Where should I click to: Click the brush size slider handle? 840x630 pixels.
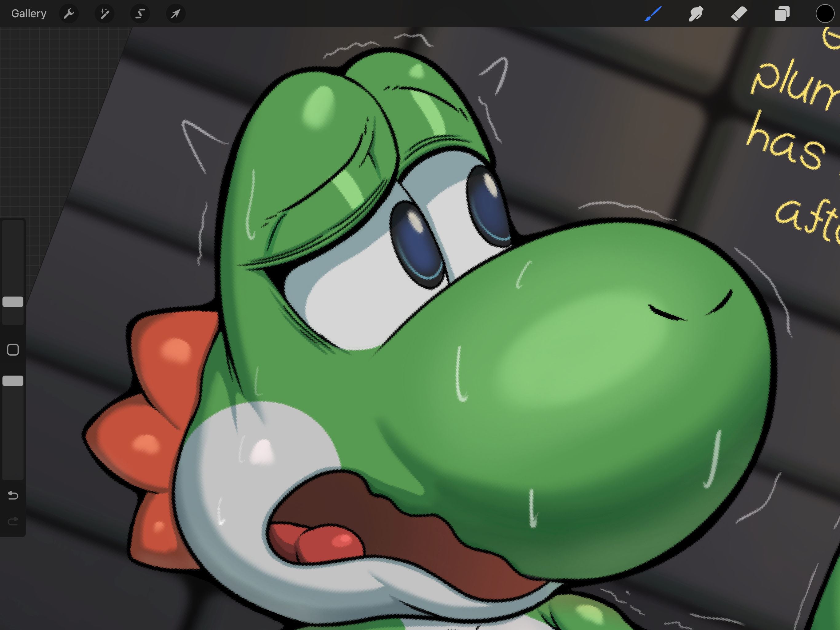[13, 302]
